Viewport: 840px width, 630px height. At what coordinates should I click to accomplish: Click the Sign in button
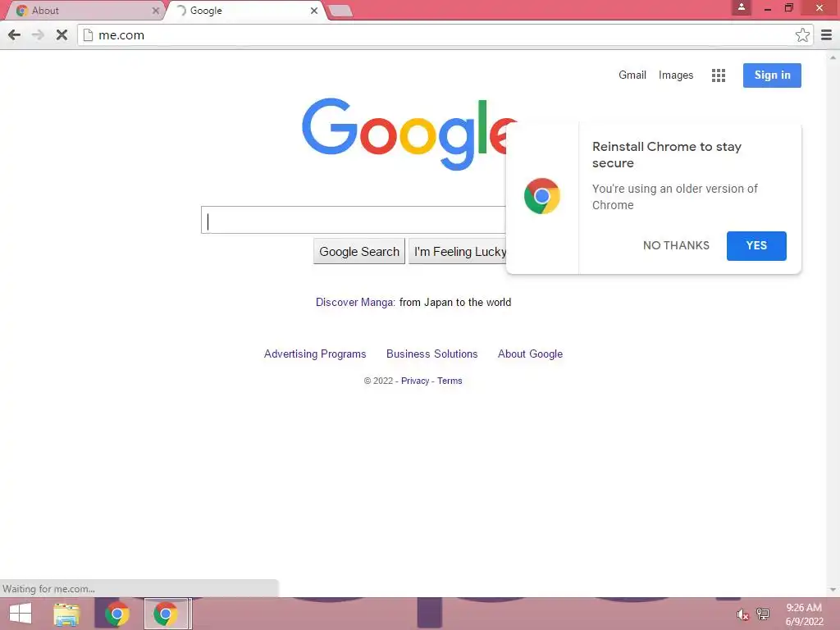(772, 75)
